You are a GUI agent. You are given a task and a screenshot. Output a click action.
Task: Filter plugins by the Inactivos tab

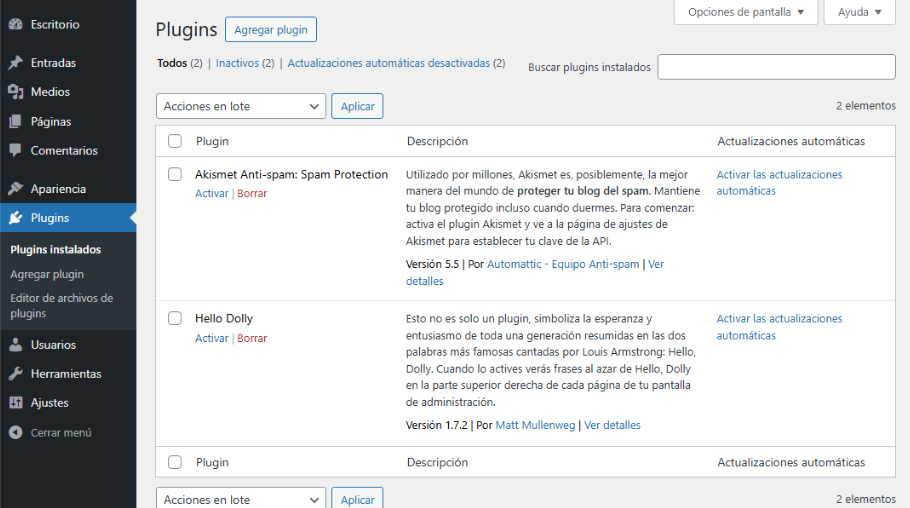click(237, 63)
